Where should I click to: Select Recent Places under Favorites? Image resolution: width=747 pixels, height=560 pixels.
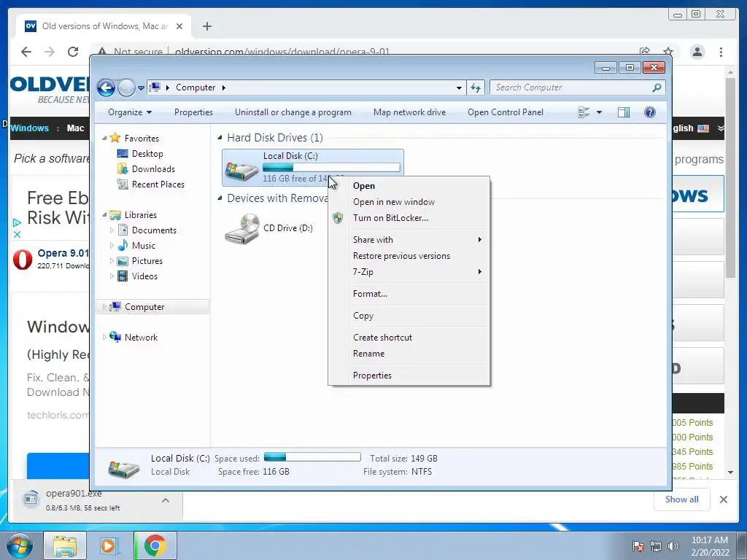(158, 184)
